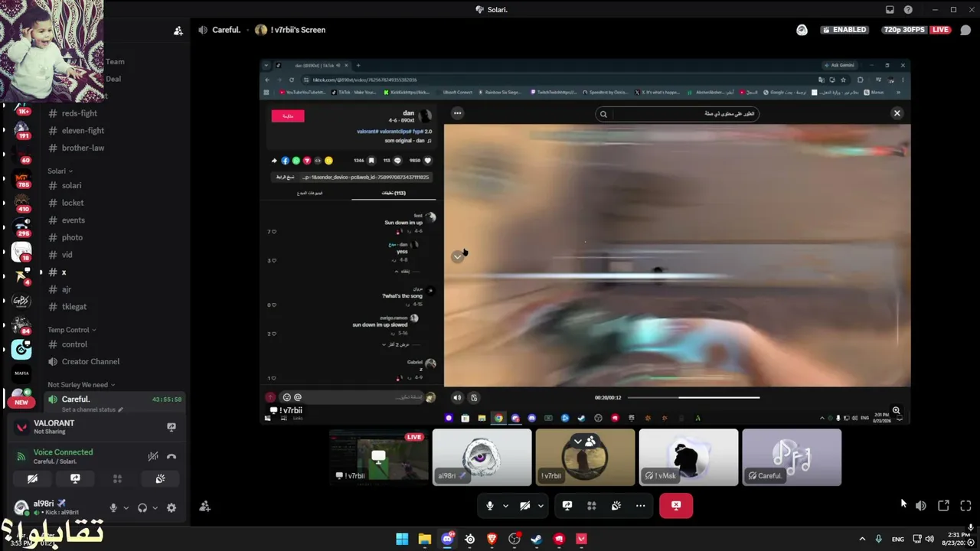Enter full screen with the corner-brackets icon
980x551 pixels.
[965, 506]
